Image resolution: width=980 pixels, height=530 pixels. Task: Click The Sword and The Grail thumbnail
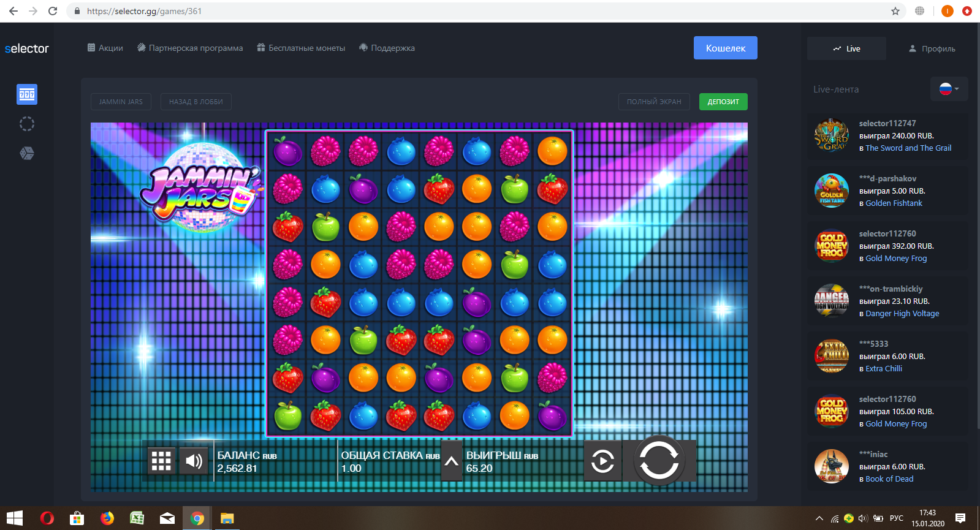(832, 135)
